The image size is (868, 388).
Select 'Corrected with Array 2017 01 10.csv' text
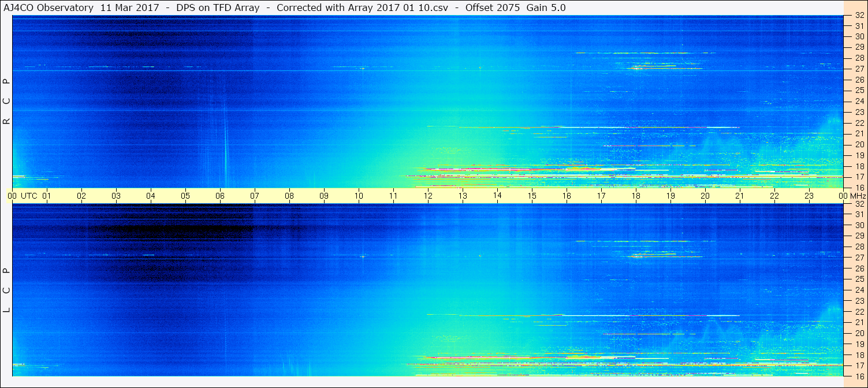pos(363,8)
